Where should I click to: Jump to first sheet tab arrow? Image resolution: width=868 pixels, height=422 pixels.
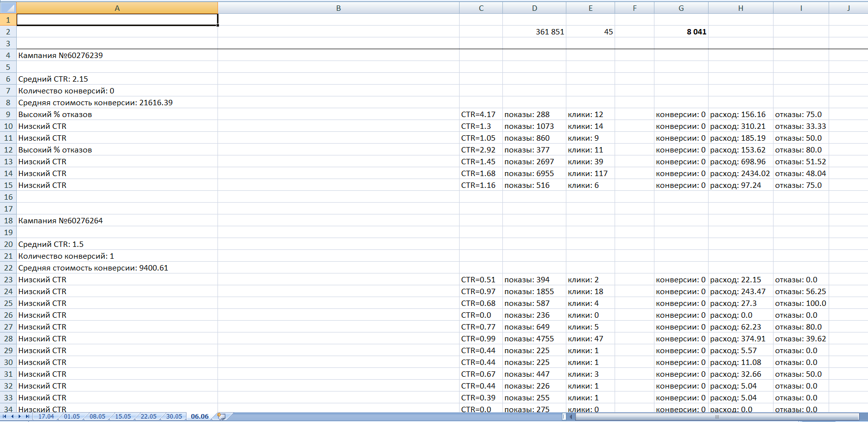coord(4,417)
